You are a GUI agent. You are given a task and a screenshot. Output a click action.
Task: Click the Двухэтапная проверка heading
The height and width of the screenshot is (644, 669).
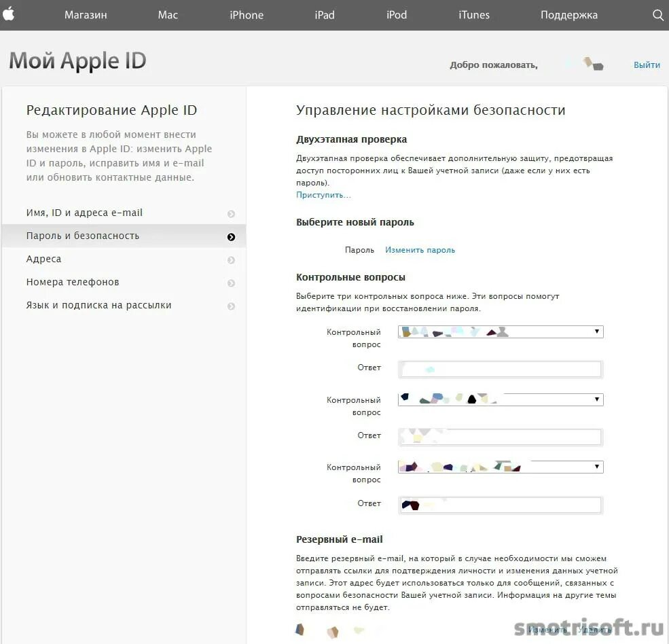[352, 139]
